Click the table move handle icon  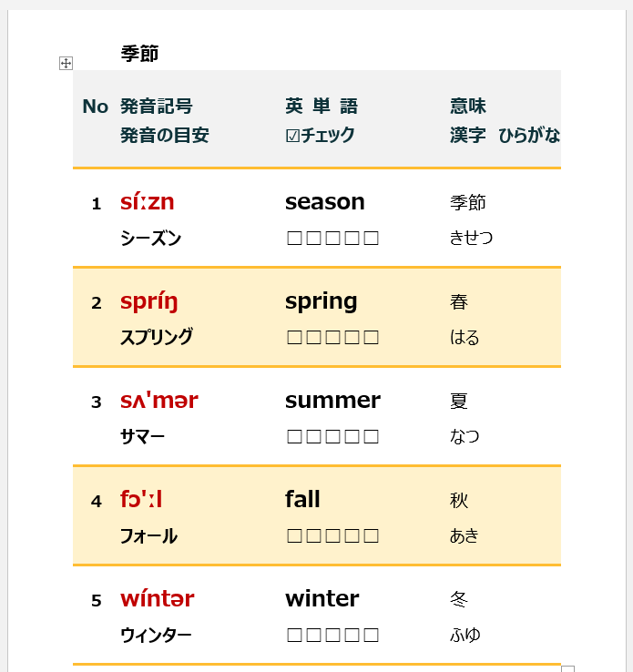click(x=66, y=63)
